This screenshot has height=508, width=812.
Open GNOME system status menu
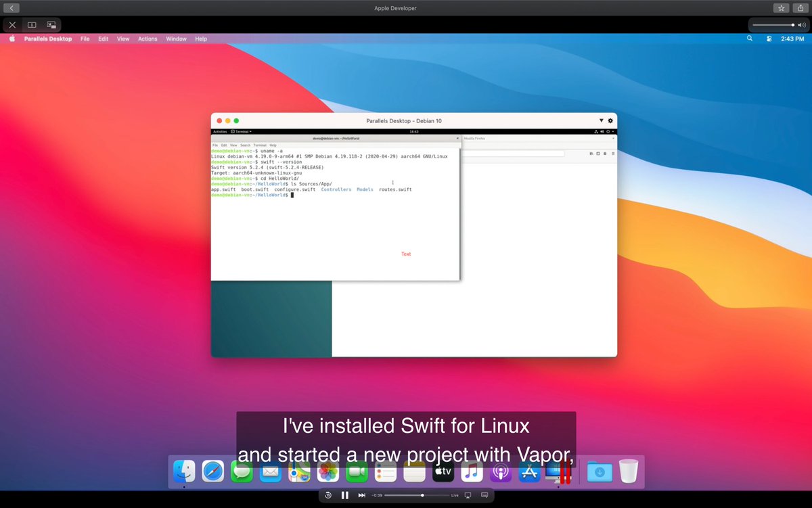point(605,131)
